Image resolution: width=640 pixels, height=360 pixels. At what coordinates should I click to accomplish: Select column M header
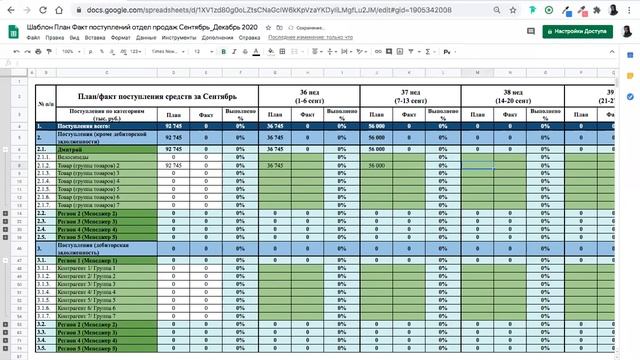pyautogui.click(x=477, y=73)
